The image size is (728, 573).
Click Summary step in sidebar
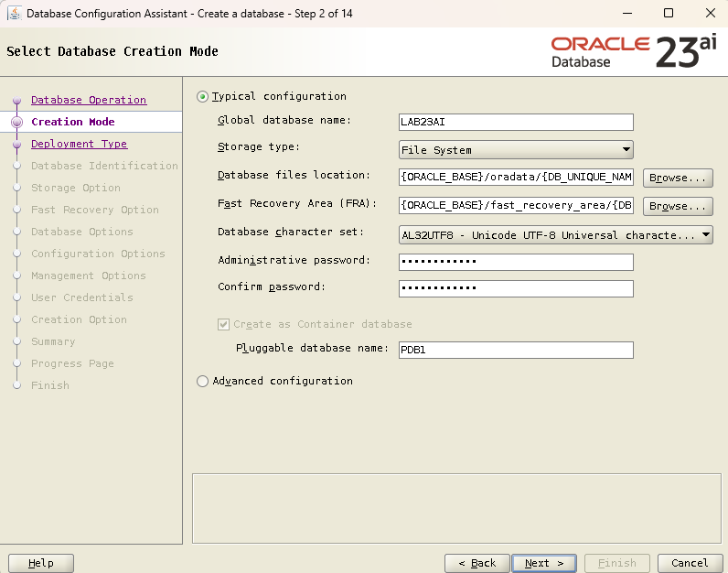53,341
